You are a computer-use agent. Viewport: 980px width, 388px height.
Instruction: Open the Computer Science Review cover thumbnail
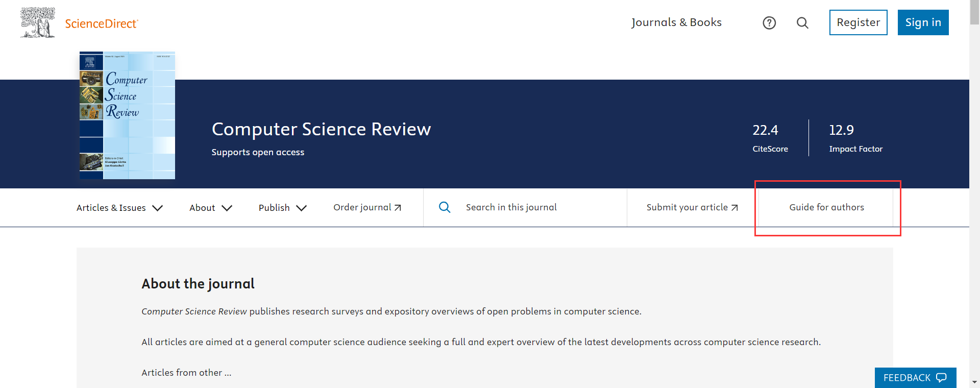pos(127,115)
